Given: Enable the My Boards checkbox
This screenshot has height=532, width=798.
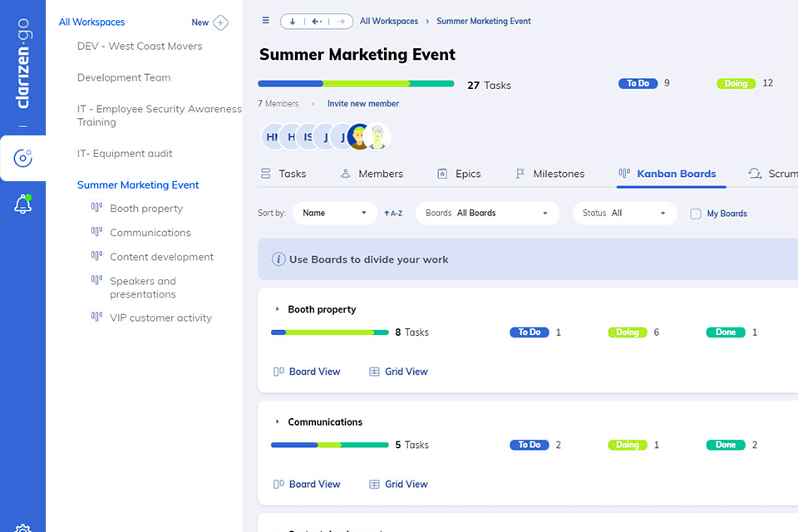Looking at the screenshot, I should (x=696, y=214).
